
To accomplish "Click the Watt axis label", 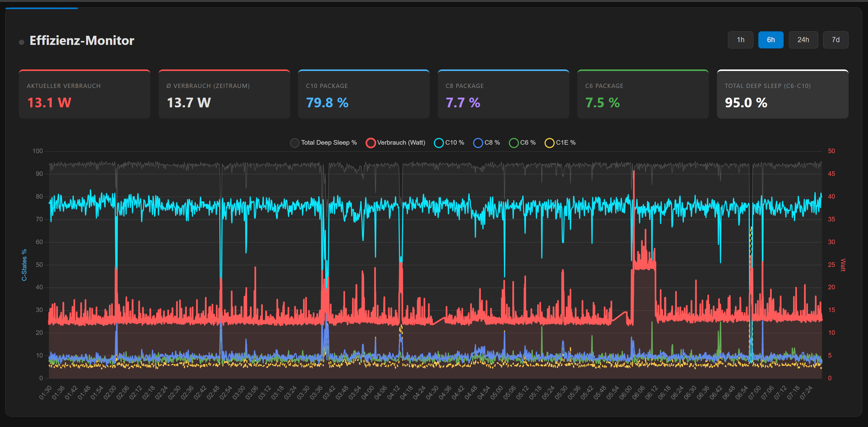I will point(843,265).
